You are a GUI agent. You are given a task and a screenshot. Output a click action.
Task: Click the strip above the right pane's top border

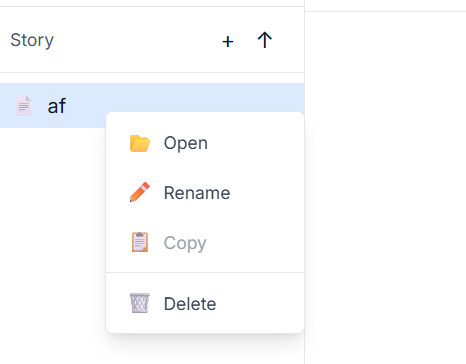[x=385, y=5]
